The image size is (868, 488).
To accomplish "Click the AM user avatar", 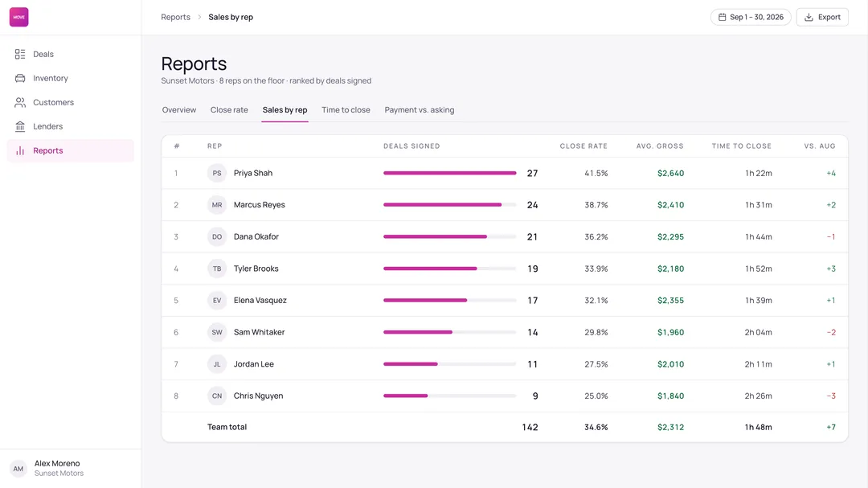I will (18, 469).
